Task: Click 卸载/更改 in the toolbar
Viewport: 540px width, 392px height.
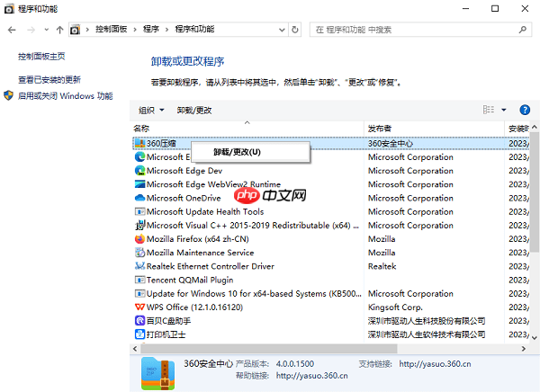Action: (194, 110)
